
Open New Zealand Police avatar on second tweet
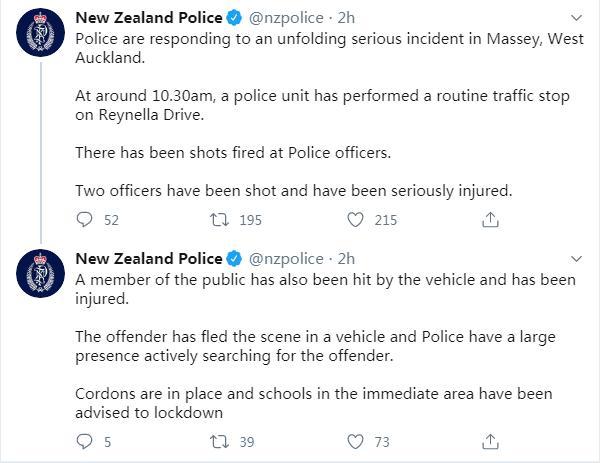[40, 273]
